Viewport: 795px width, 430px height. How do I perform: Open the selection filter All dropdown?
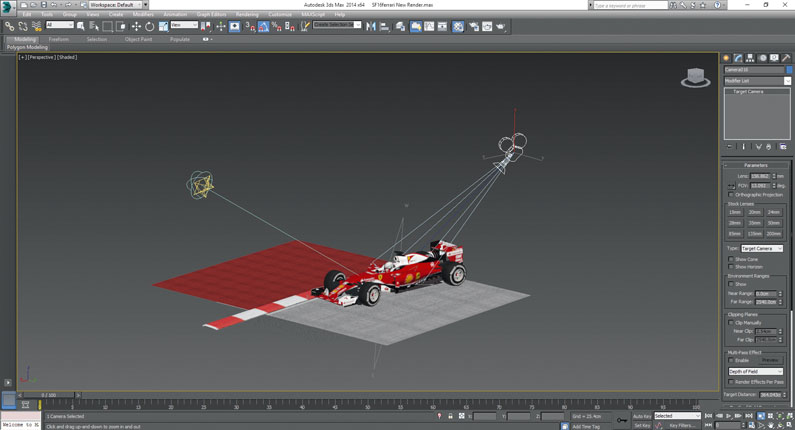coord(59,25)
